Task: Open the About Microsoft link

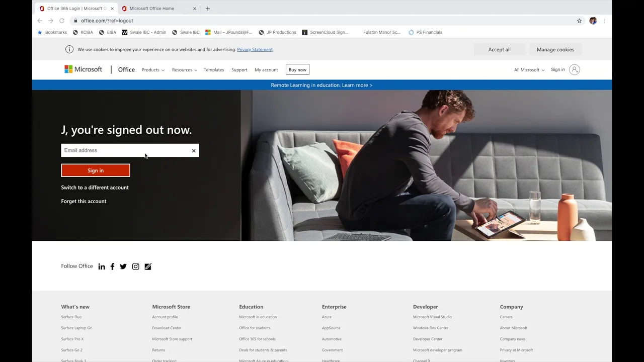Action: click(x=514, y=328)
